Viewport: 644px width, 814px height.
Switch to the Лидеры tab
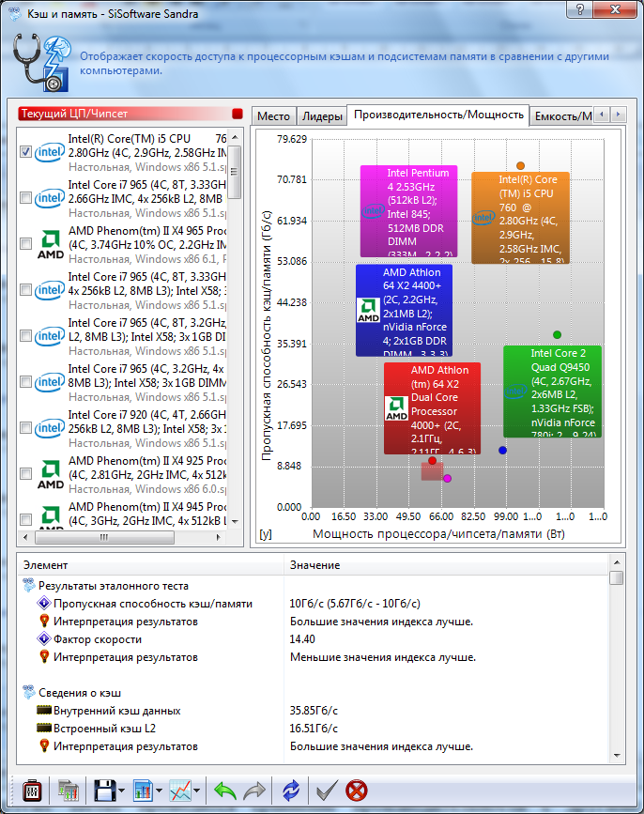[x=322, y=116]
